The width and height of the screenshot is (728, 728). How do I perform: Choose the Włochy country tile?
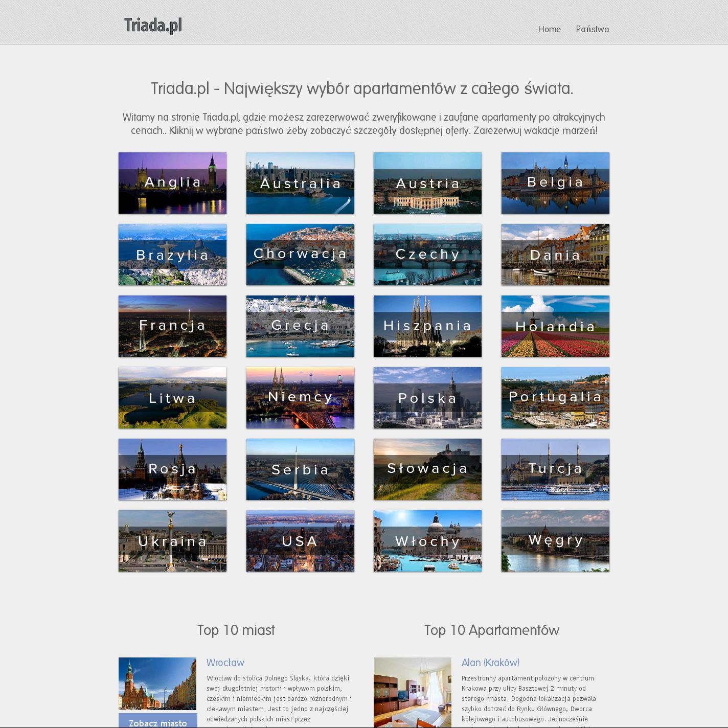point(427,541)
